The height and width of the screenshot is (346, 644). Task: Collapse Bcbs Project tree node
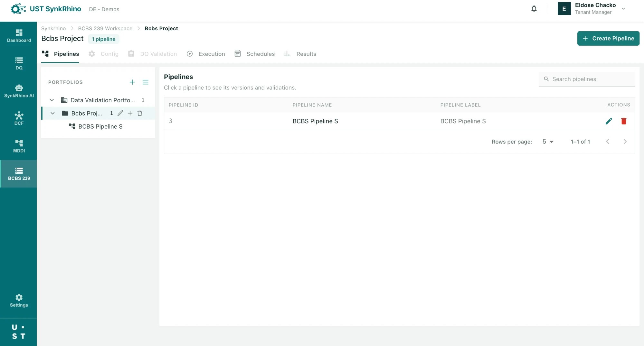coord(52,113)
